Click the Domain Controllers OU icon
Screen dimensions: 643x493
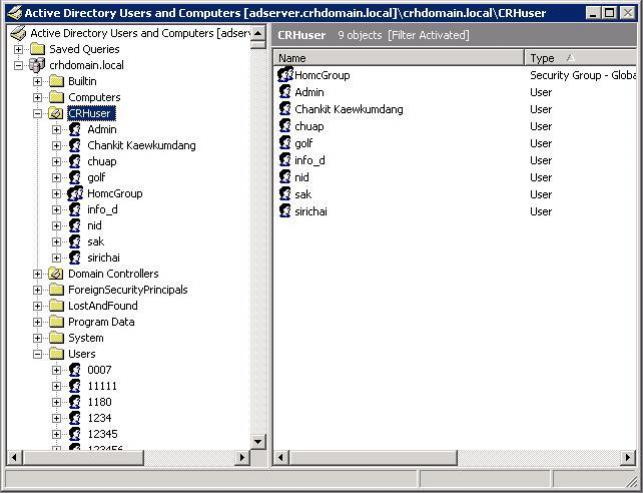point(56,274)
